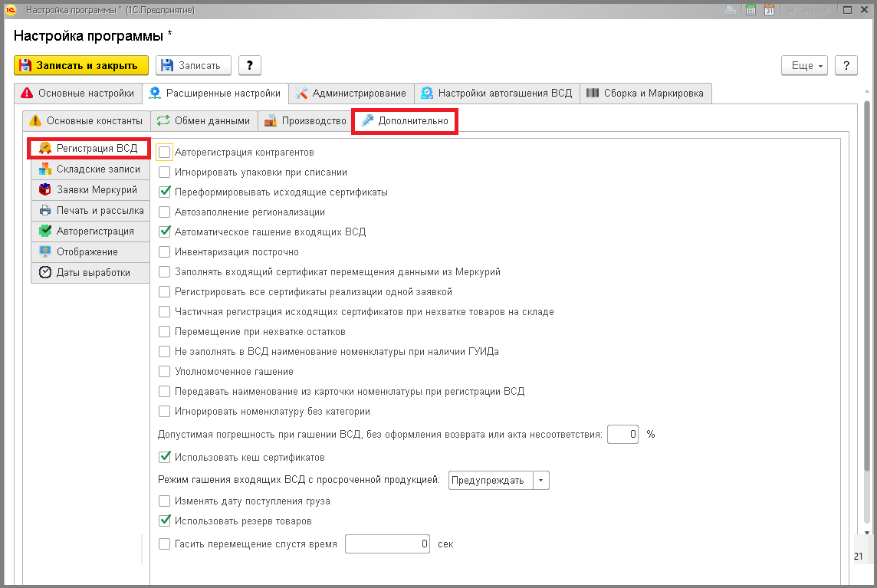Uncheck Использовать кеш сертификатов
This screenshot has height=588, width=877.
[164, 457]
